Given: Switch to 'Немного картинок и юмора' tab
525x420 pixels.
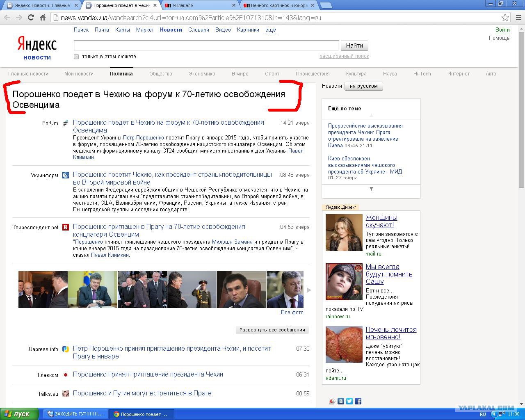Looking at the screenshot, I should [x=279, y=5].
